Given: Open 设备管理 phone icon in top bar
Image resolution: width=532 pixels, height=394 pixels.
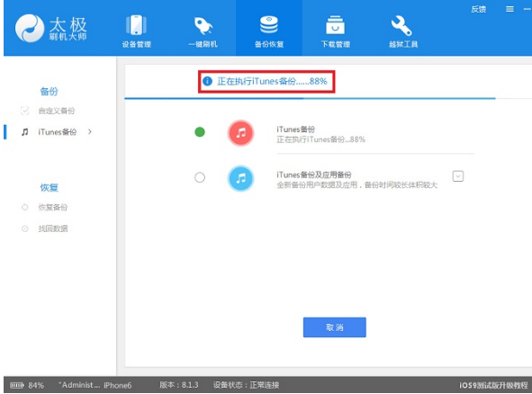Looking at the screenshot, I should tap(136, 25).
